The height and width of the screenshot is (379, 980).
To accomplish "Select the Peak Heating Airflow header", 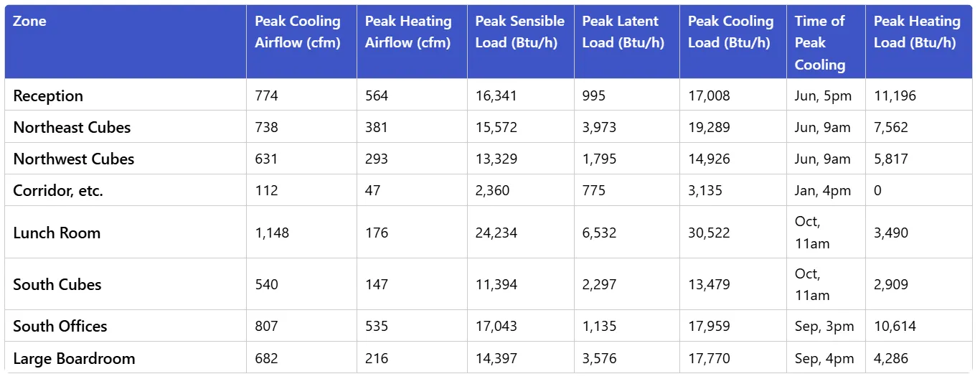I will (408, 32).
